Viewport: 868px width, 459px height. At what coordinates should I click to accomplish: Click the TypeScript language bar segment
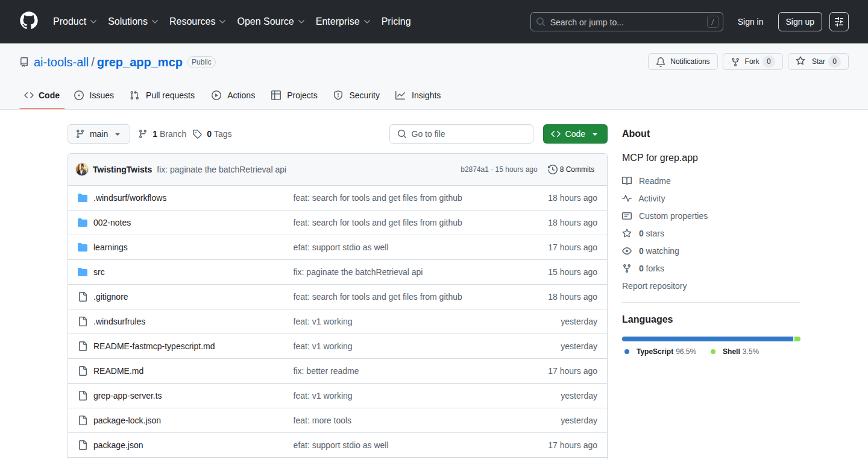pyautogui.click(x=708, y=339)
